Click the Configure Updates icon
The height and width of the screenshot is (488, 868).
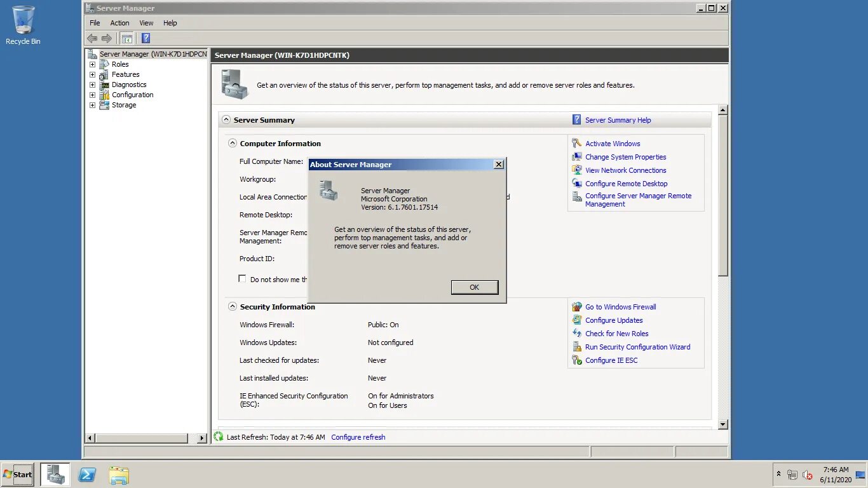coord(576,320)
